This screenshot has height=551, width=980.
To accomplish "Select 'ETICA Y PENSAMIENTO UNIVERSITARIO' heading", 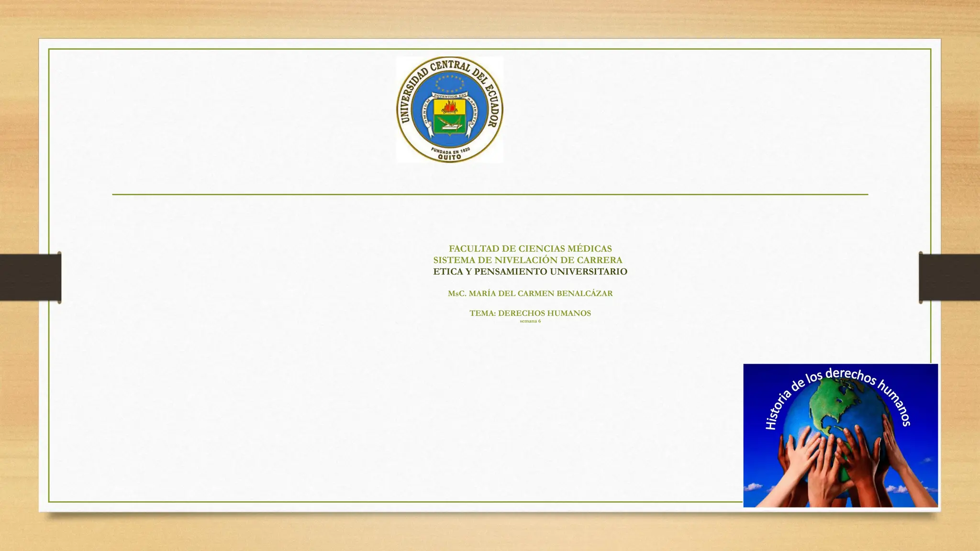I will [530, 272].
